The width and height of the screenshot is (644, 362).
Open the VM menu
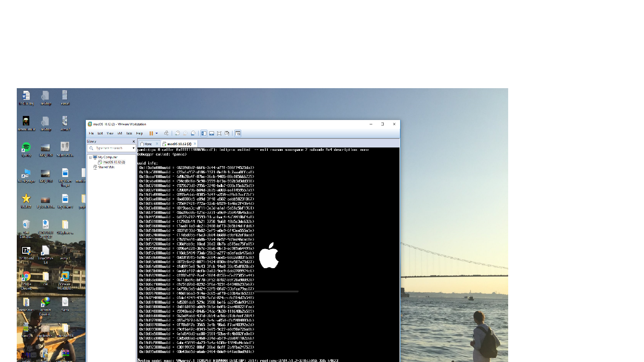point(120,133)
